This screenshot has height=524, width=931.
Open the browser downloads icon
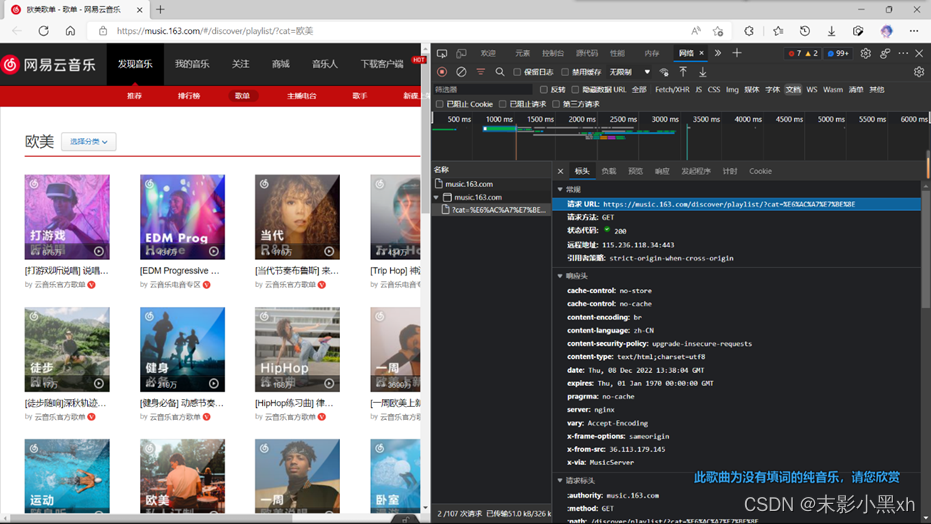click(x=831, y=31)
